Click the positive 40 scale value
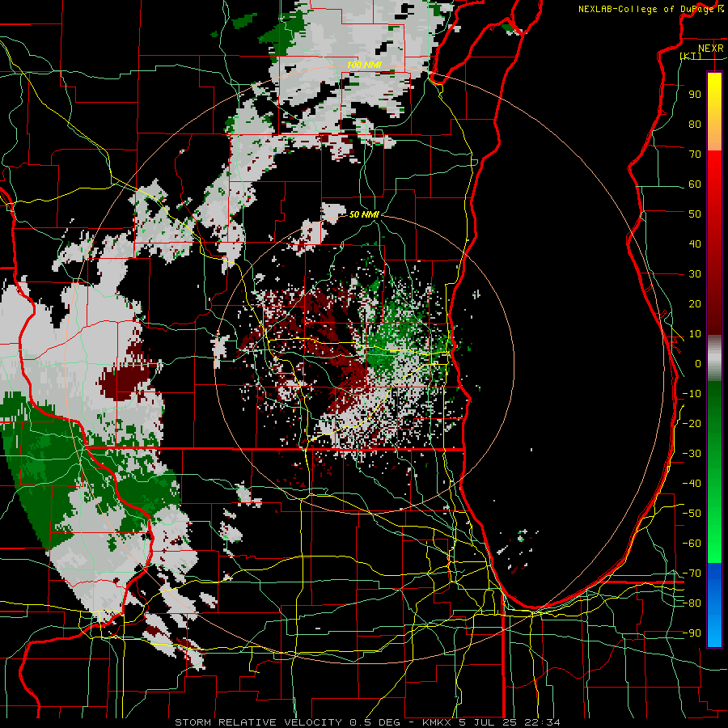Image resolution: width=728 pixels, height=728 pixels. coord(695,243)
